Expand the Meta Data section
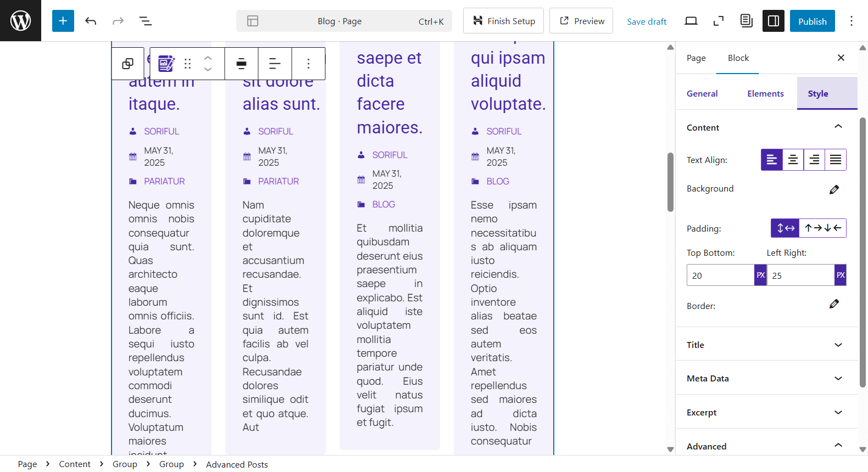This screenshot has height=472, width=868. [x=766, y=378]
